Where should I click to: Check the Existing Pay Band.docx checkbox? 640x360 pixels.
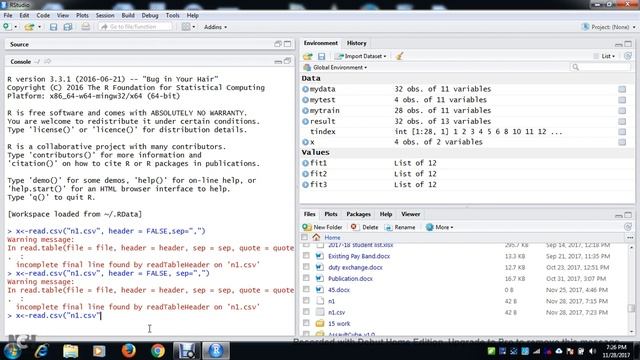(306, 256)
